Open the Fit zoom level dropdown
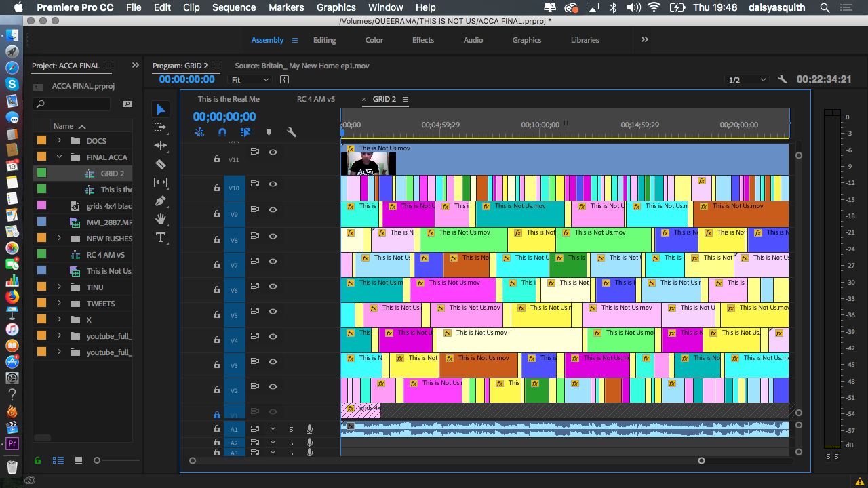 250,79
